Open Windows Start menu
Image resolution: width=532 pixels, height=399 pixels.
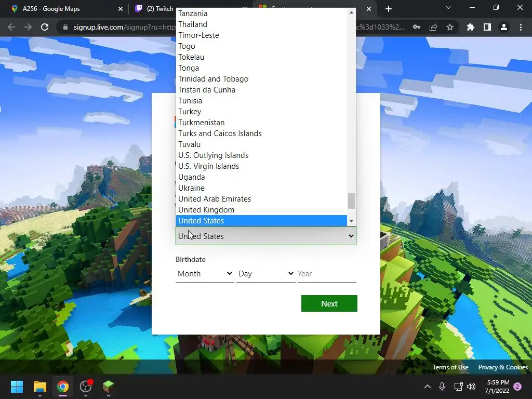point(17,387)
